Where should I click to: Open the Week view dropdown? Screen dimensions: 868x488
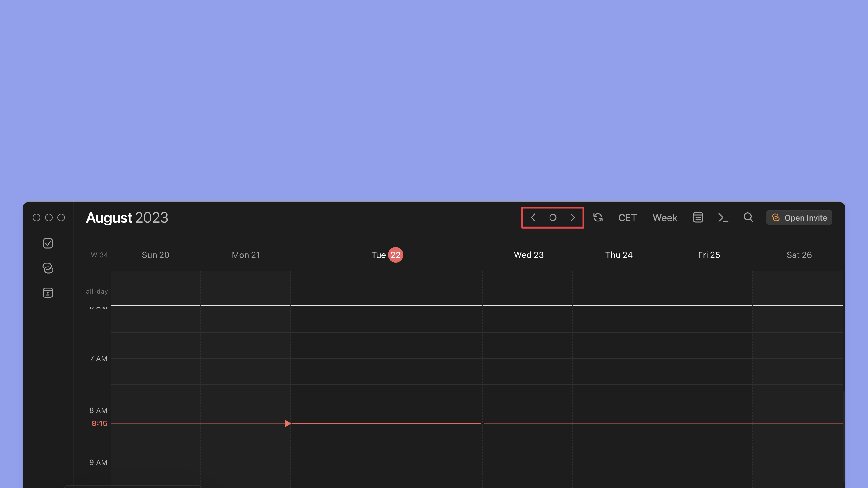point(665,218)
